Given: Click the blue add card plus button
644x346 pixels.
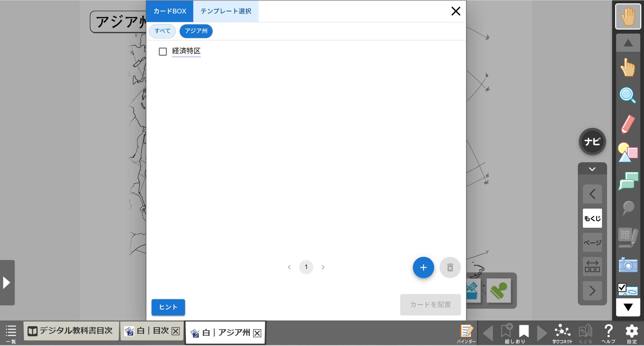Looking at the screenshot, I should pos(423,267).
